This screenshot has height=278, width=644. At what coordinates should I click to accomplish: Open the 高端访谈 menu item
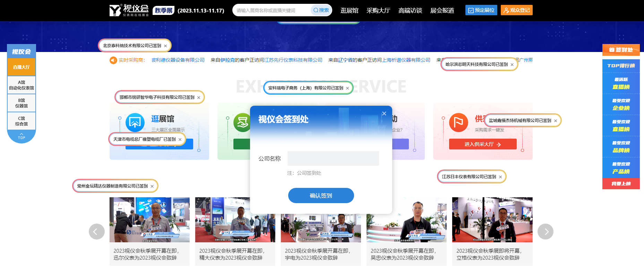410,10
